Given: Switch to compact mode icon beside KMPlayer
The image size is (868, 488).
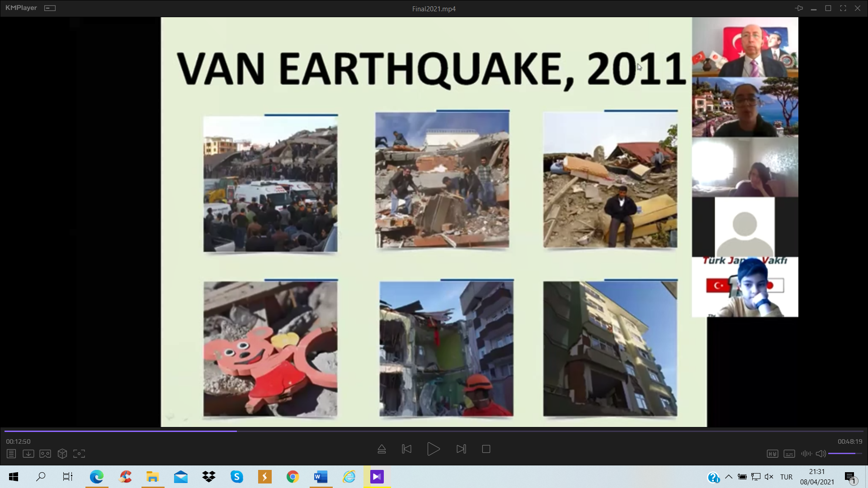Looking at the screenshot, I should tap(50, 8).
